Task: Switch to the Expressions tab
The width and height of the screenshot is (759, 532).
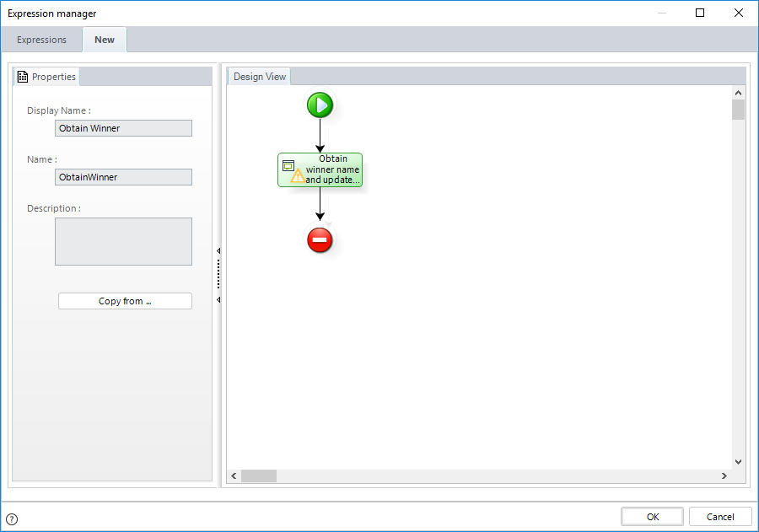Action: point(41,40)
